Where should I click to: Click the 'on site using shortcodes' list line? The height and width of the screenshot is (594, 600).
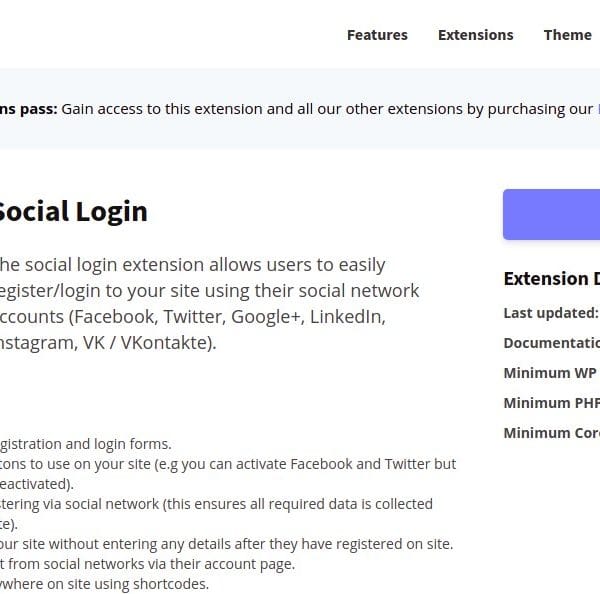click(x=104, y=584)
